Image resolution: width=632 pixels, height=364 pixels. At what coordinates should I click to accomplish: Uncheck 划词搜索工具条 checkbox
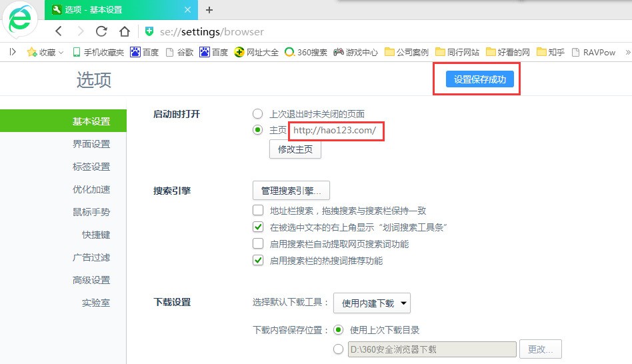[258, 227]
